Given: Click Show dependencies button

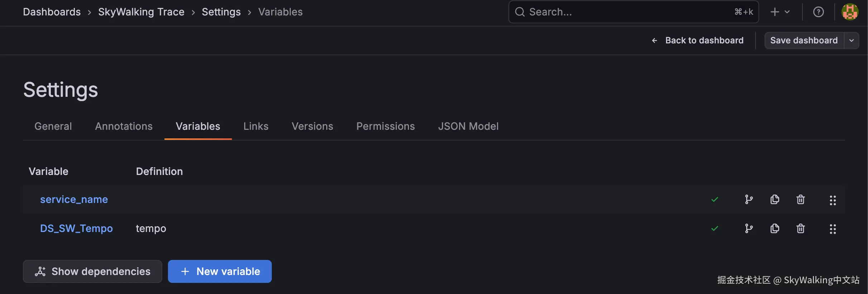Looking at the screenshot, I should (92, 271).
